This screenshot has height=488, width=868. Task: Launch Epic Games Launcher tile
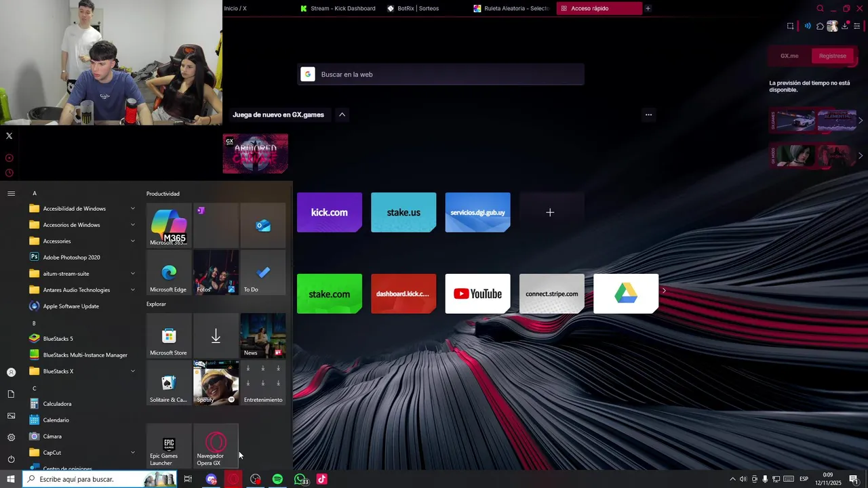coord(169,446)
